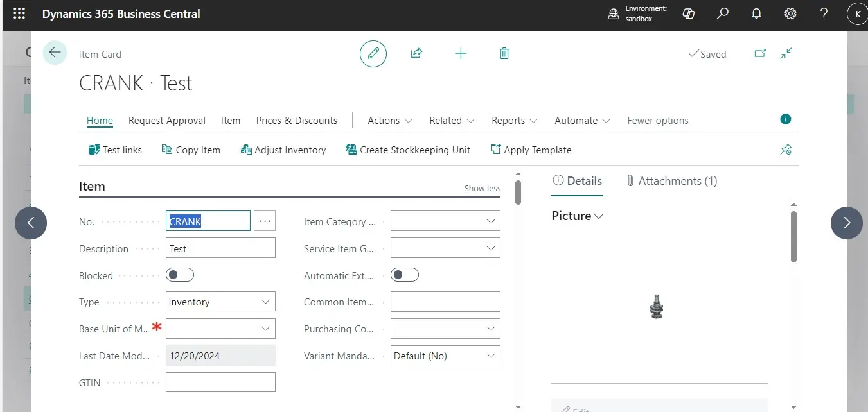Open the app launcher waffle icon
This screenshot has width=868, height=412.
[x=19, y=13]
